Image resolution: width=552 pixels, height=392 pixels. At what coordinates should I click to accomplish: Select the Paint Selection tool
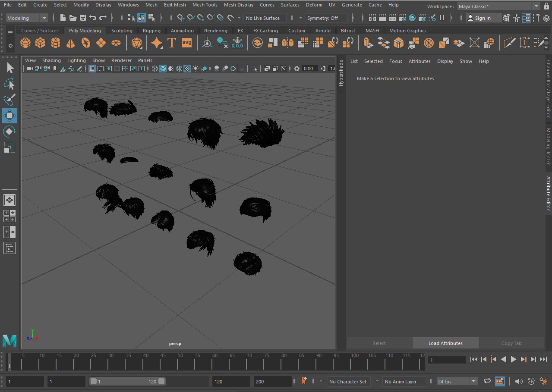[9, 100]
